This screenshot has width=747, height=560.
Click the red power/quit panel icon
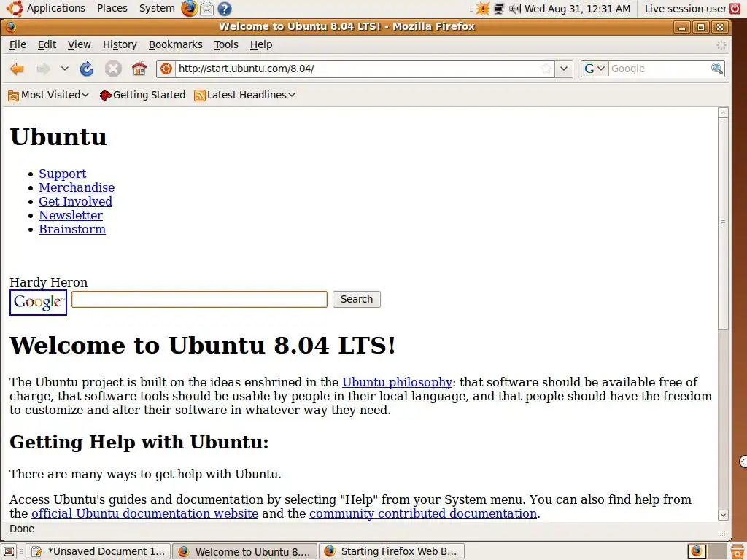[735, 8]
